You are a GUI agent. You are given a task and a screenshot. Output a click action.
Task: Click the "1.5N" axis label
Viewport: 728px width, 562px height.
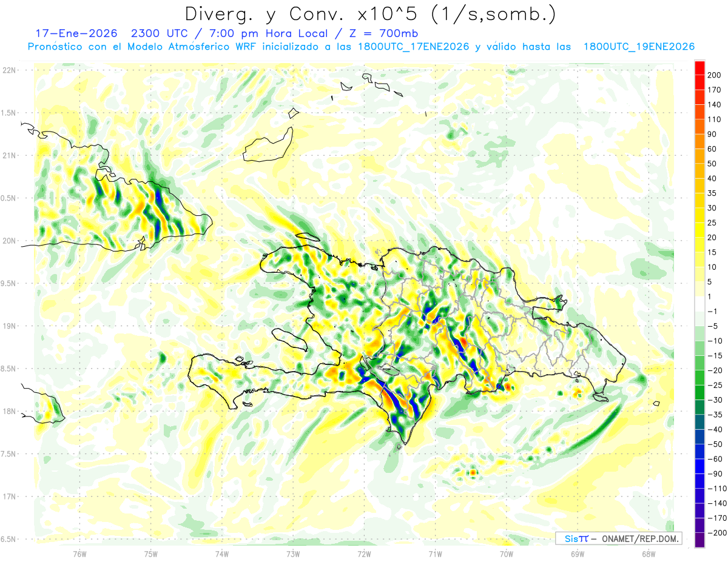tap(10, 113)
